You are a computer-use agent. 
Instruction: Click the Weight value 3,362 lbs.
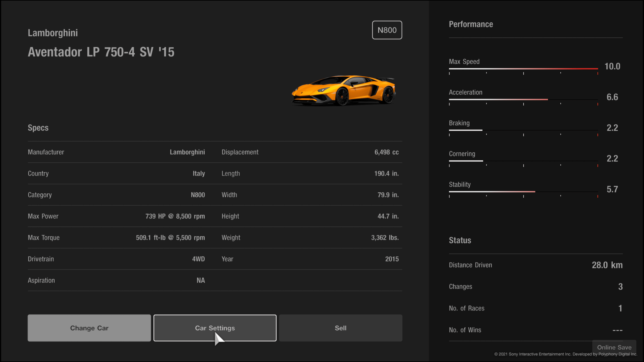coord(385,238)
